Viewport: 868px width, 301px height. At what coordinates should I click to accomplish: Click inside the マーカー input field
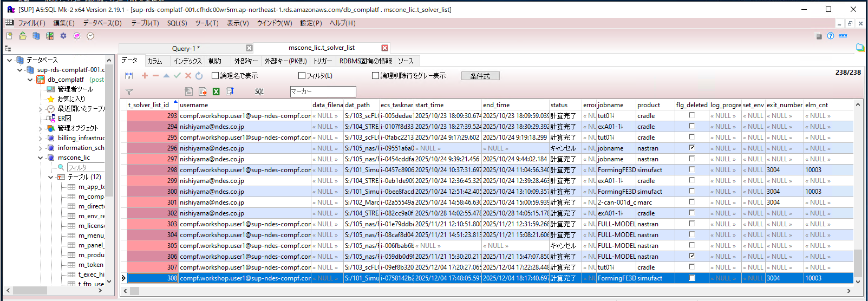click(x=323, y=91)
